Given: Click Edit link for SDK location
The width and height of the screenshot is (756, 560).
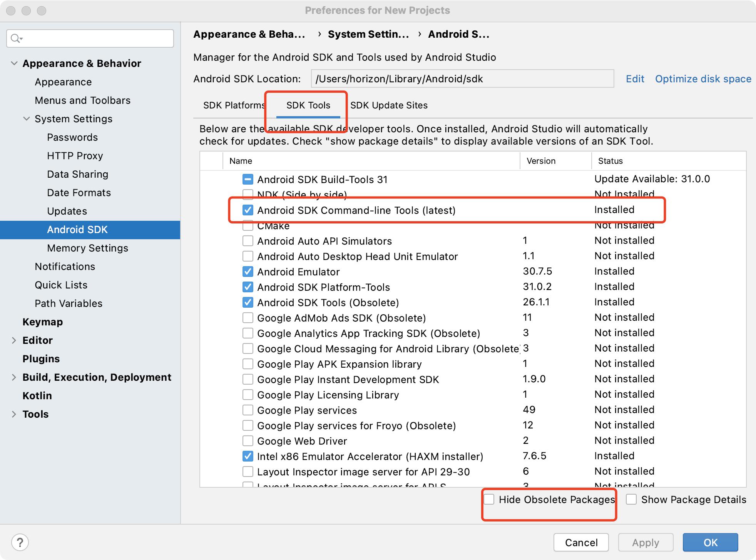Looking at the screenshot, I should (x=634, y=79).
